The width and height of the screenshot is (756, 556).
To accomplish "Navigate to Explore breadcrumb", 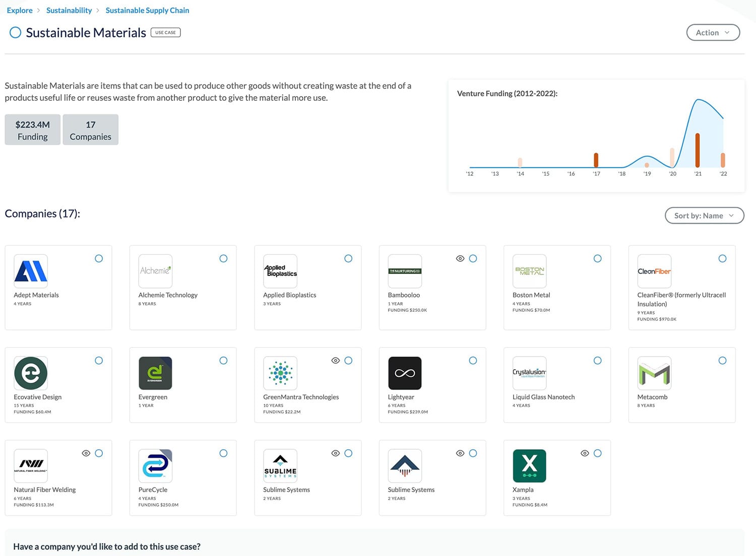I will coord(19,10).
